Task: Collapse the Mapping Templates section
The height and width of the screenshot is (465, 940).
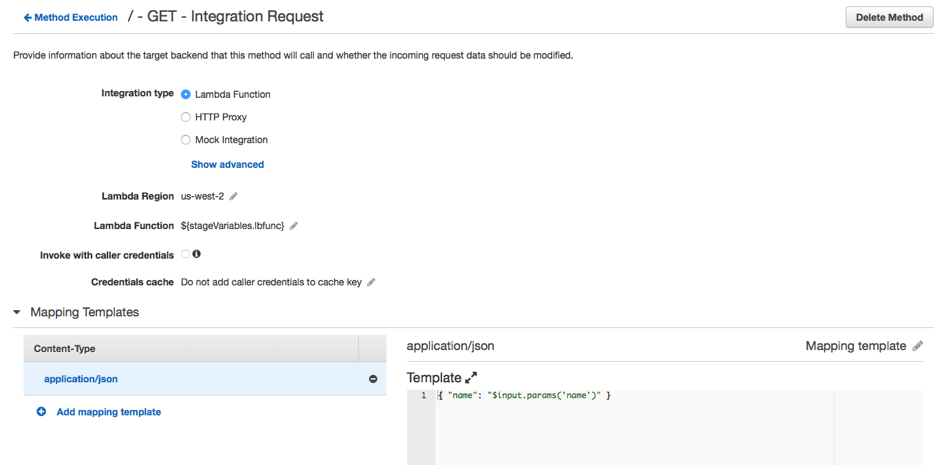Action: coord(17,312)
